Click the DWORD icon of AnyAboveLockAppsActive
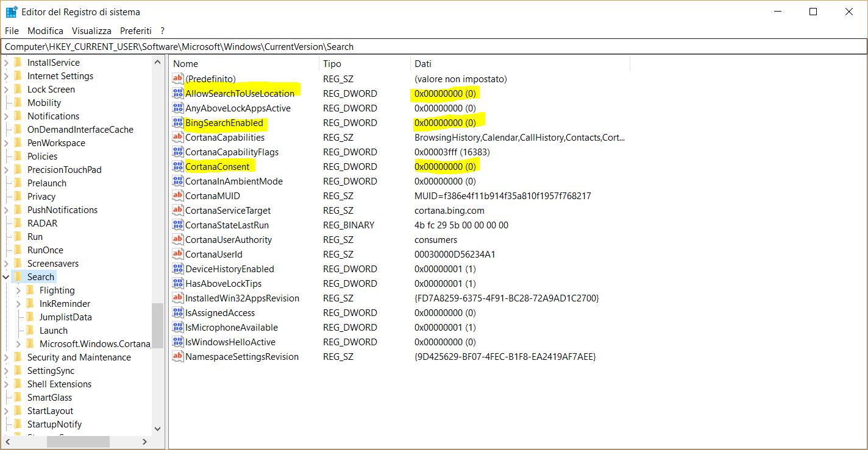Image resolution: width=868 pixels, height=450 pixels. click(x=177, y=108)
